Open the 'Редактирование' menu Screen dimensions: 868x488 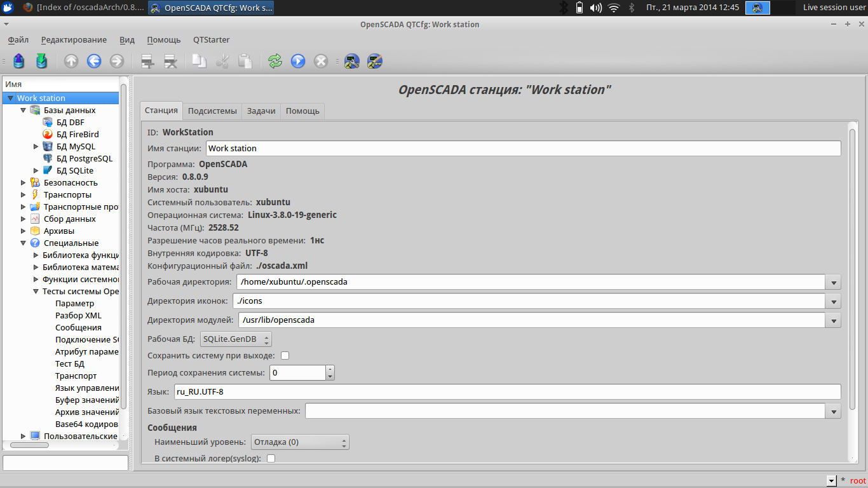click(x=74, y=39)
